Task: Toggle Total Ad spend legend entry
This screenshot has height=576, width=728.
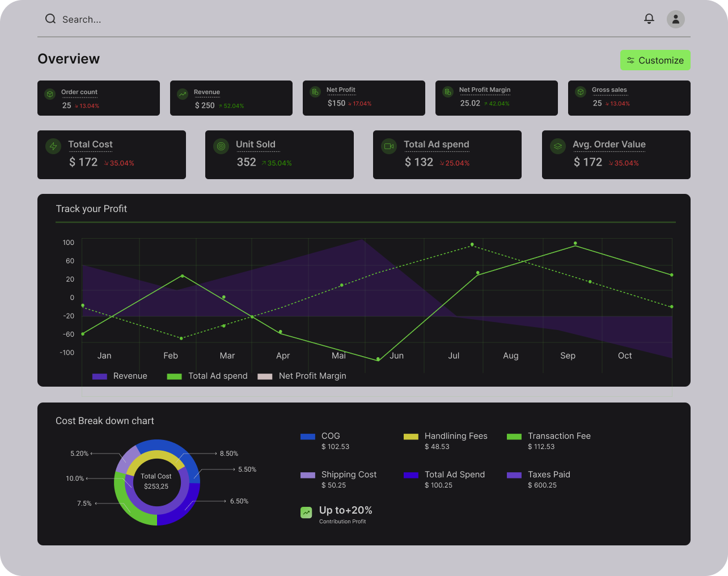Action: (208, 376)
